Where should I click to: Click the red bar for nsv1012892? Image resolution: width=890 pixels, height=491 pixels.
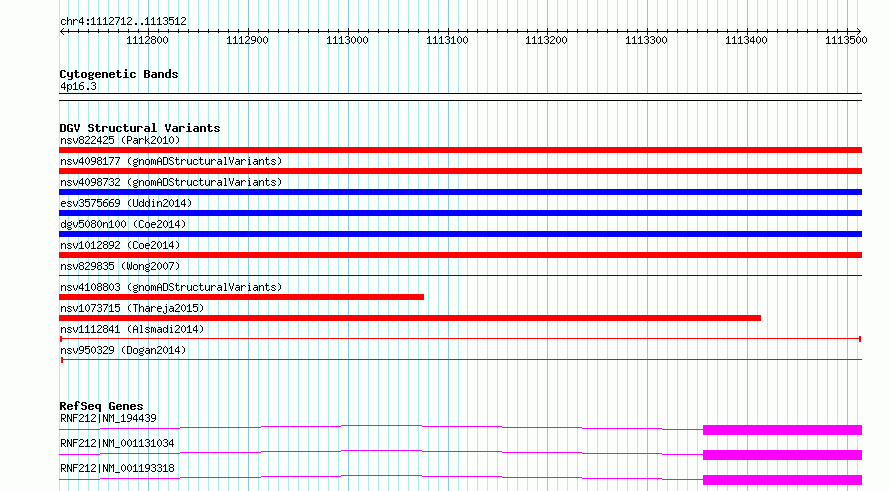tap(460, 255)
